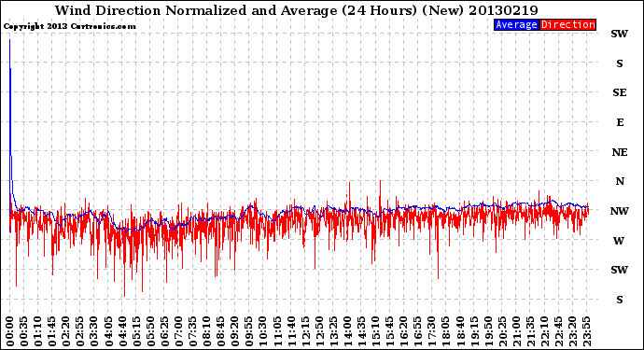Select the 02:20 time label
644x350 pixels.
[x=66, y=331]
